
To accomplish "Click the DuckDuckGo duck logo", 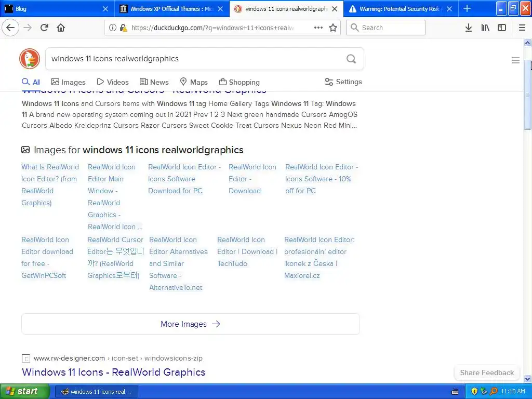I will (30, 59).
